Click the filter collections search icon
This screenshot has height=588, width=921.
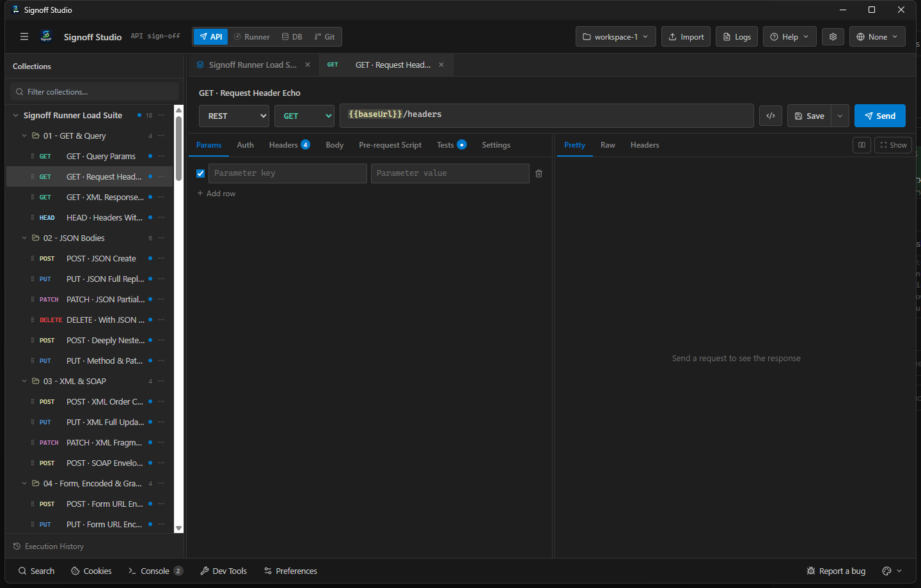tap(20, 92)
